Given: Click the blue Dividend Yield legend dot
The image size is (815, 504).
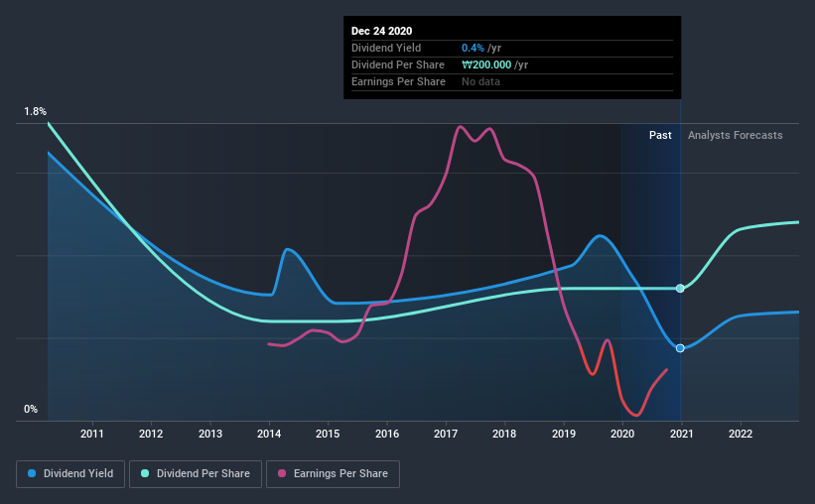Looking at the screenshot, I should pyautogui.click(x=32, y=473).
